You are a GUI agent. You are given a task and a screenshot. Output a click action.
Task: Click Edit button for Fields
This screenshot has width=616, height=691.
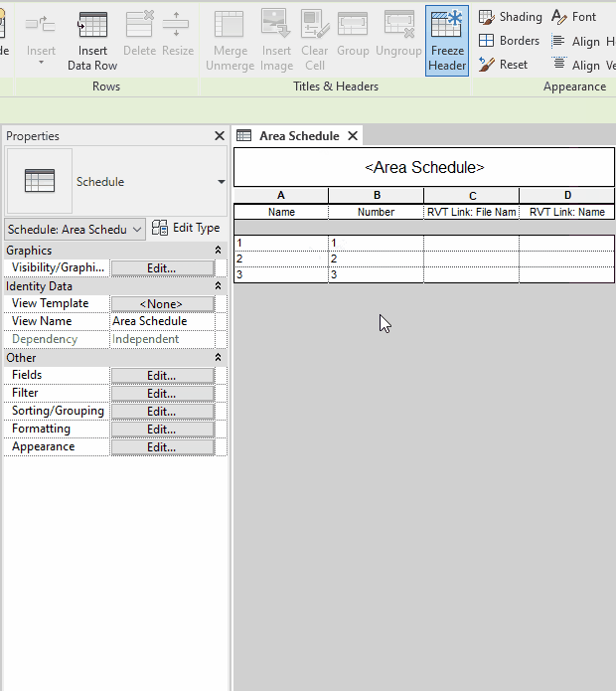[x=163, y=376]
